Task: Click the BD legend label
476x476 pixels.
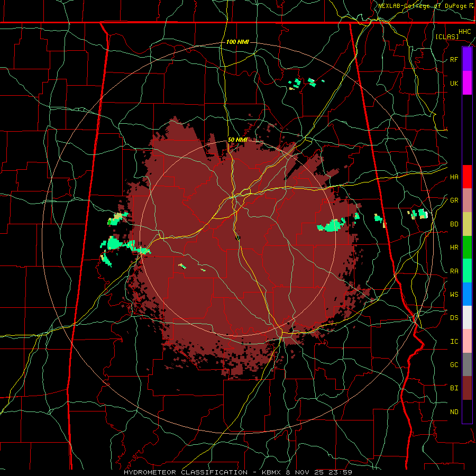Action: click(454, 224)
